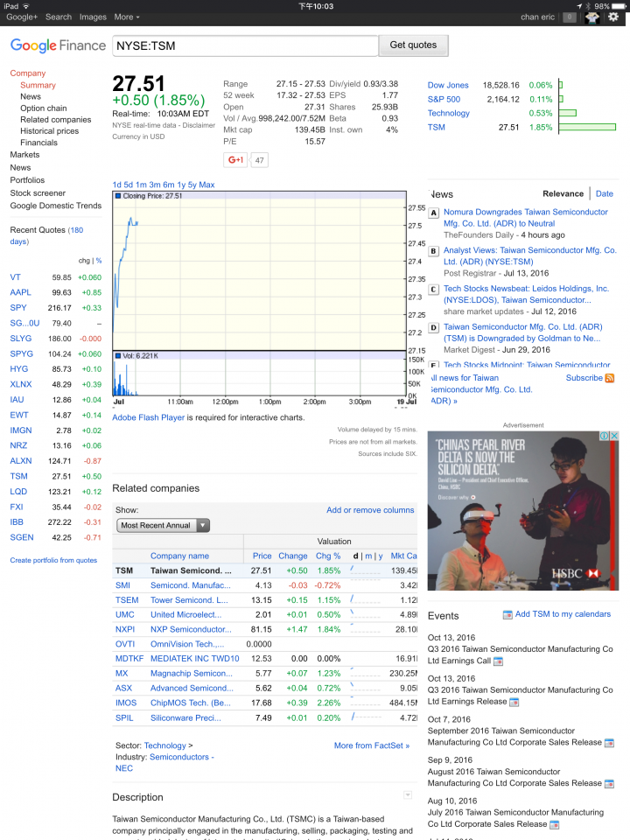Click news marker D icon
This screenshot has height=840, width=630.
pos(433,327)
